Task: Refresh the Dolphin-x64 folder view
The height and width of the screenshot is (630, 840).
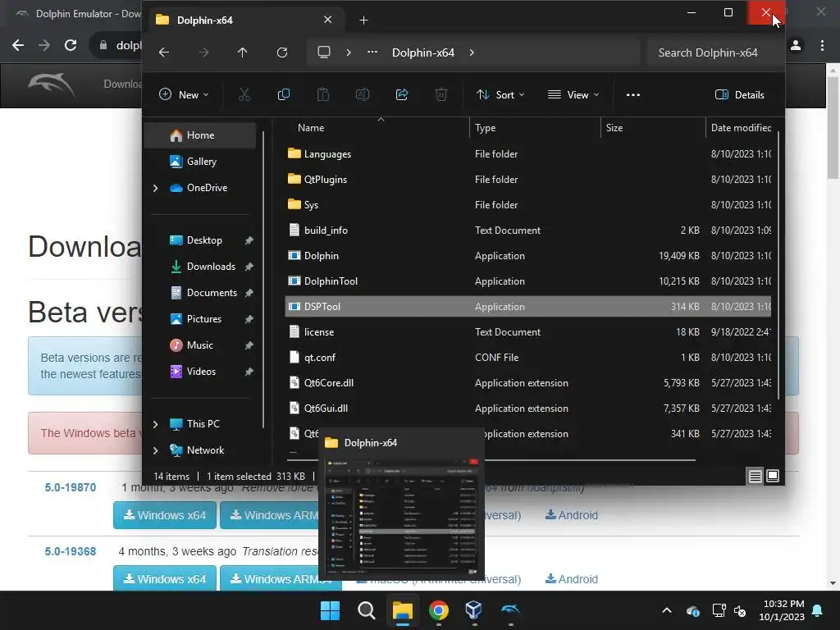Action: (x=282, y=52)
